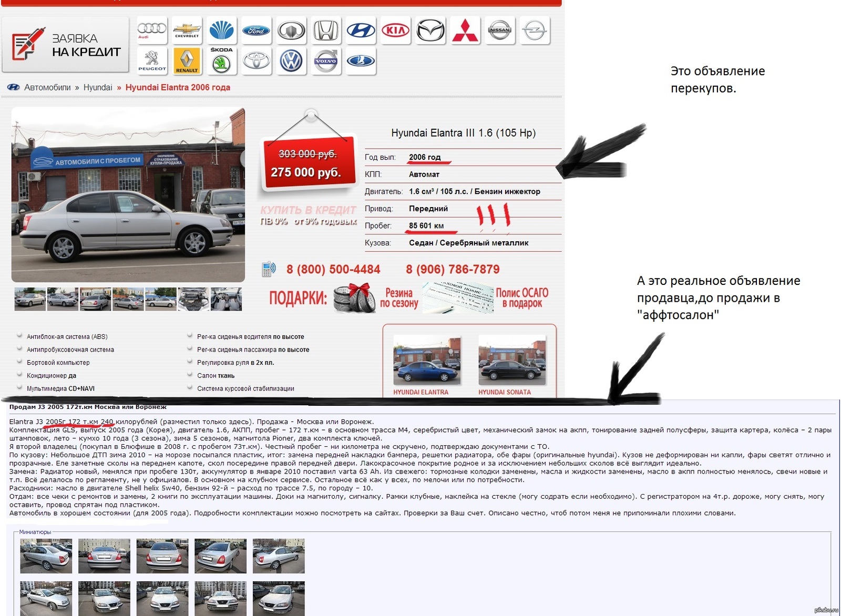
Task: Open last thumbnail in Миниатюры top row
Action: pos(279,556)
